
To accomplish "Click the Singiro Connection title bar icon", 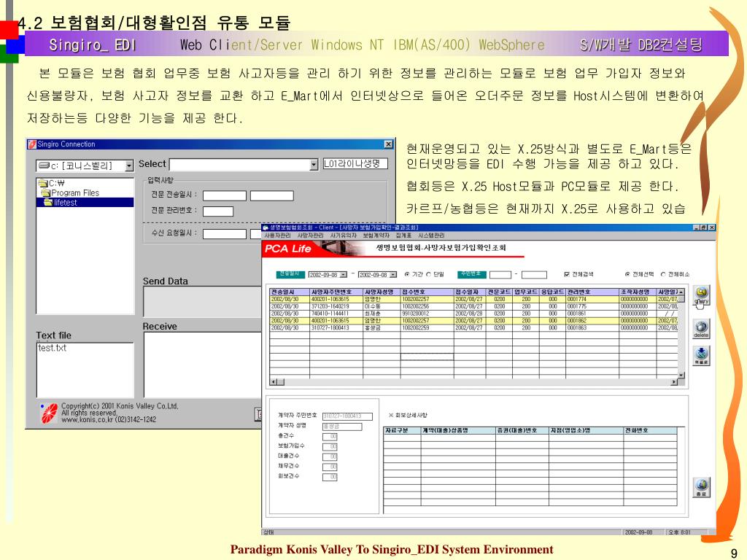I will pos(31,144).
